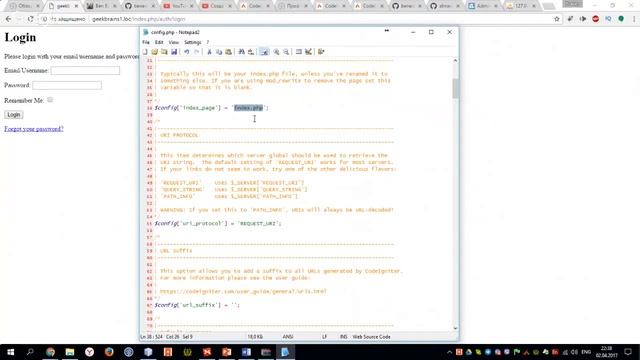
Task: Click the scrollbar up arrow in Notepad2
Action: [x=456, y=60]
